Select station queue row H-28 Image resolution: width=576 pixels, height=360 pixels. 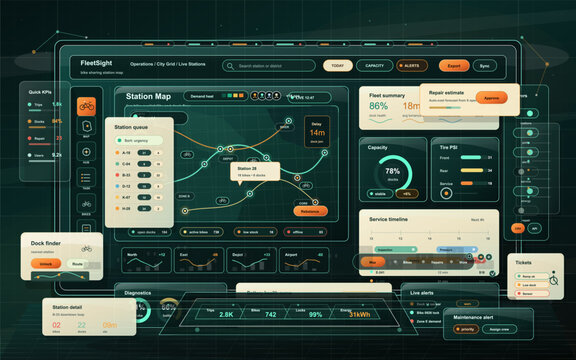click(139, 208)
